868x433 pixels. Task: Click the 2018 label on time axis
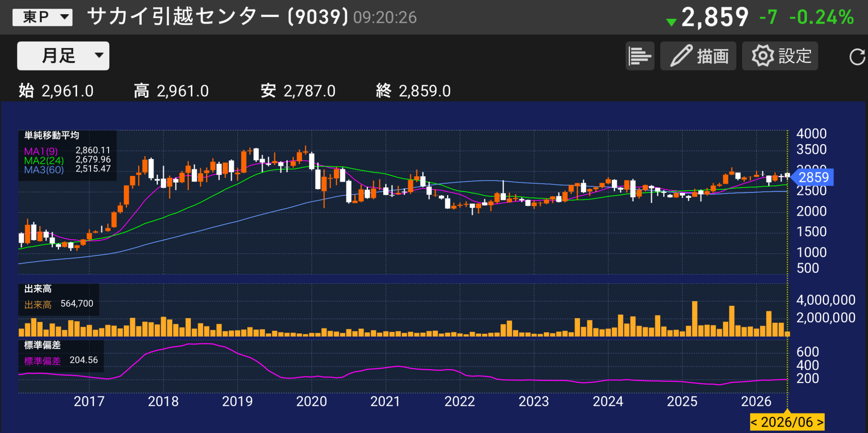tap(163, 402)
